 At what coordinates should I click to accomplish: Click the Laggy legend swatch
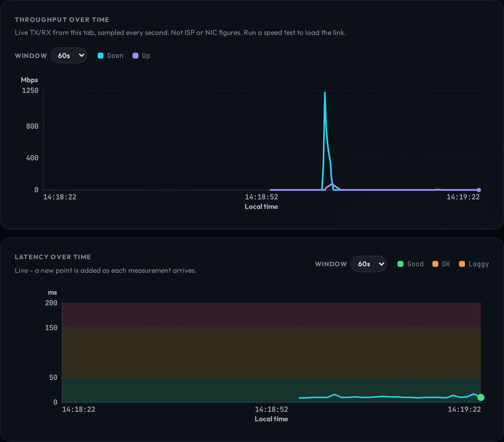(x=462, y=264)
